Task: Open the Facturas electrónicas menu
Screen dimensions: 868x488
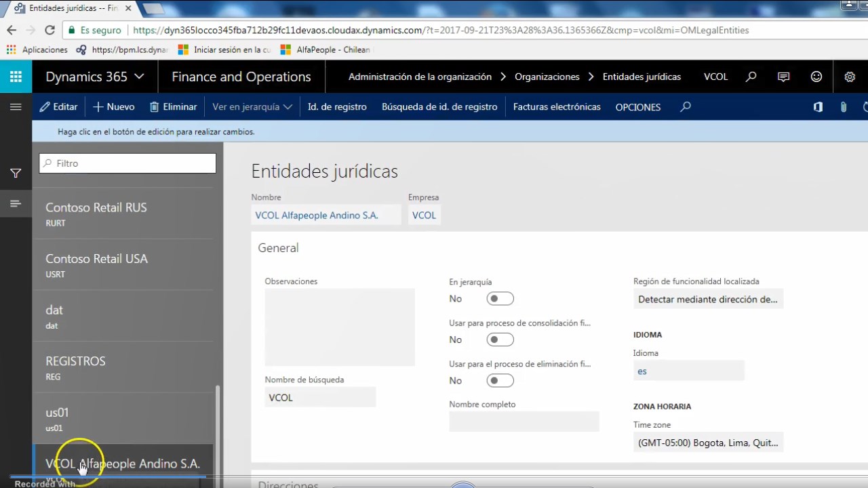Action: [x=557, y=106]
